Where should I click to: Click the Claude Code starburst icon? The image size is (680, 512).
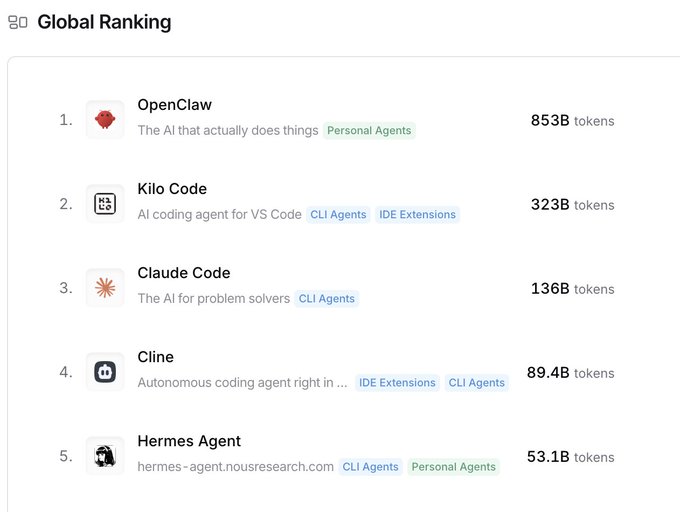point(105,288)
